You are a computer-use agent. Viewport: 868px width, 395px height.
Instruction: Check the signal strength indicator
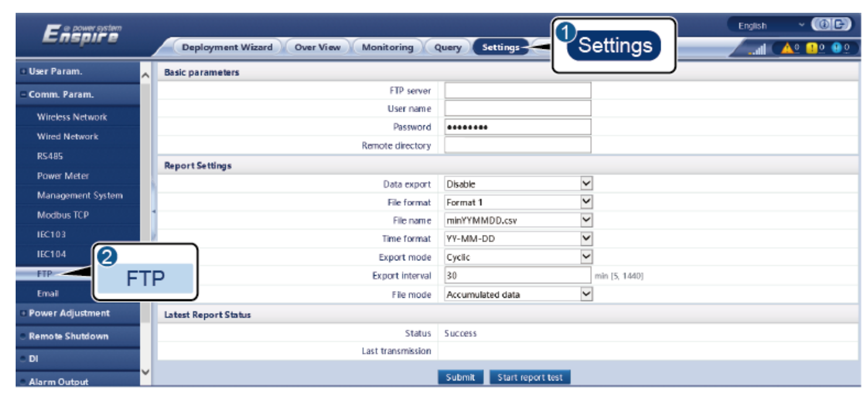(758, 49)
